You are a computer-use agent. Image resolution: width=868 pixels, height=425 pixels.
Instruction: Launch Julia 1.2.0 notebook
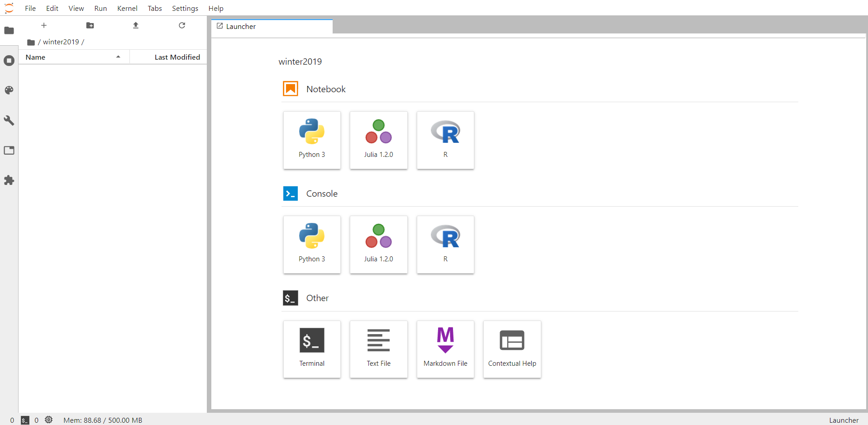pyautogui.click(x=379, y=140)
